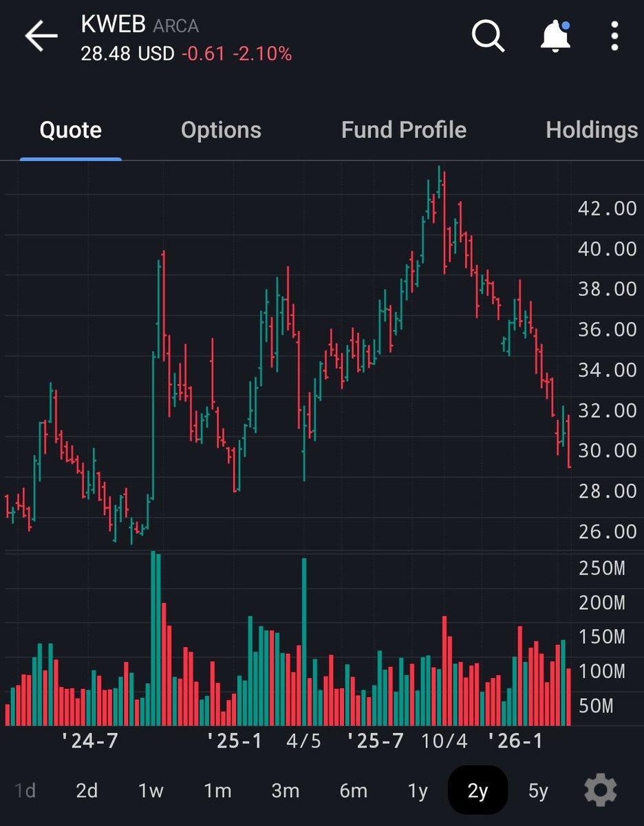This screenshot has width=644, height=826.
Task: Tap the -2.10% change value
Action: pyautogui.click(x=262, y=54)
